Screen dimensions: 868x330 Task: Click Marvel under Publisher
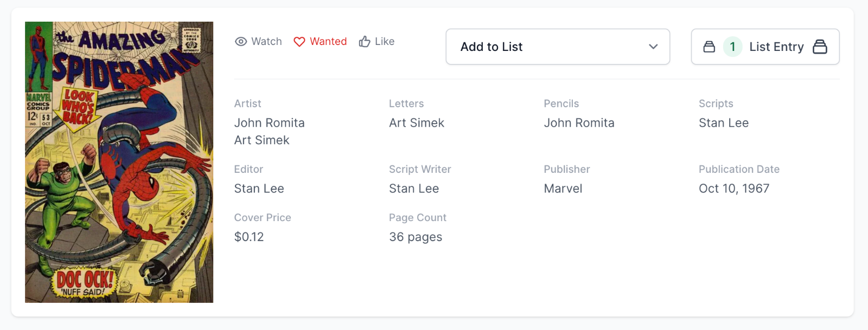point(563,189)
